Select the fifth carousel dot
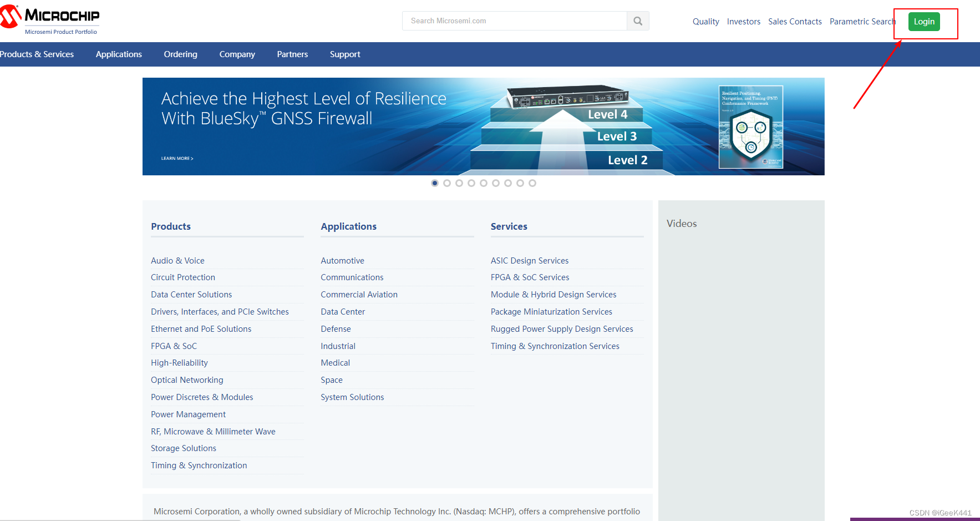Viewport: 980px width, 521px height. click(x=484, y=183)
